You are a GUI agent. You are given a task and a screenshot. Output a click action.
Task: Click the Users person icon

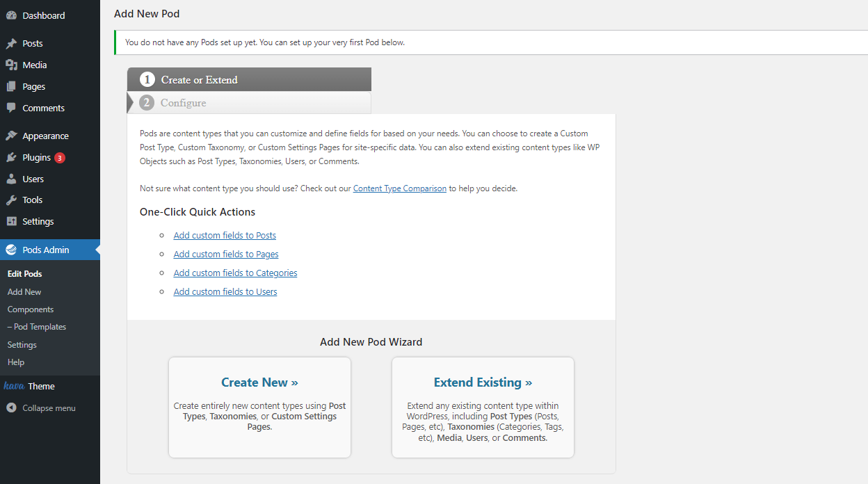11,179
